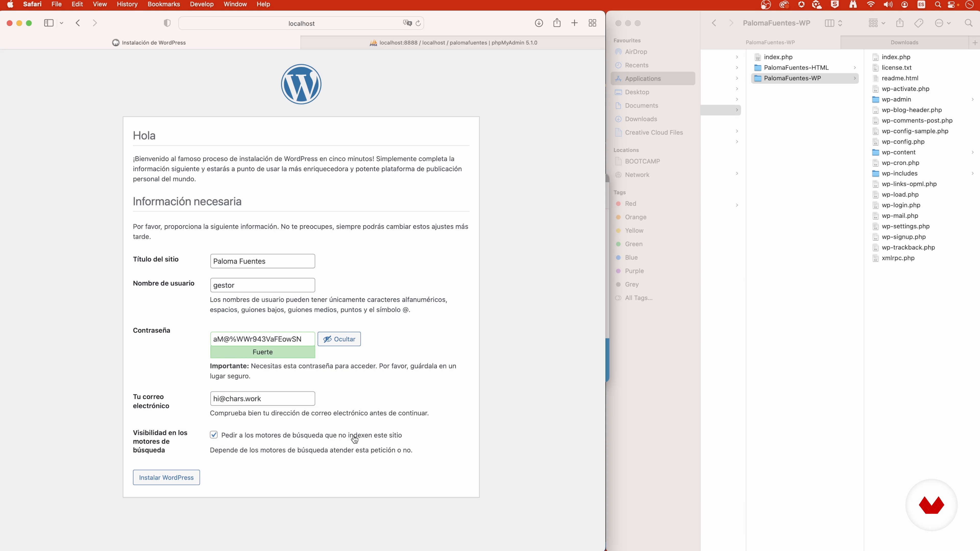Open Safari Bookmarks menu

tap(164, 5)
